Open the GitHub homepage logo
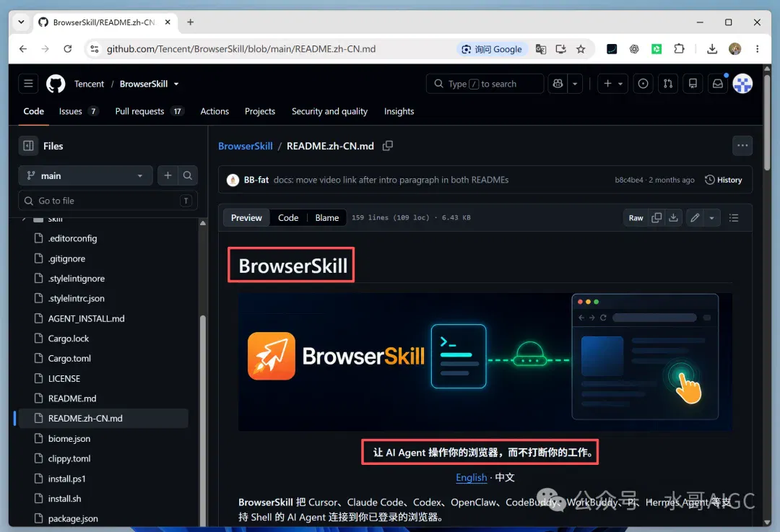This screenshot has width=780, height=532. (56, 84)
